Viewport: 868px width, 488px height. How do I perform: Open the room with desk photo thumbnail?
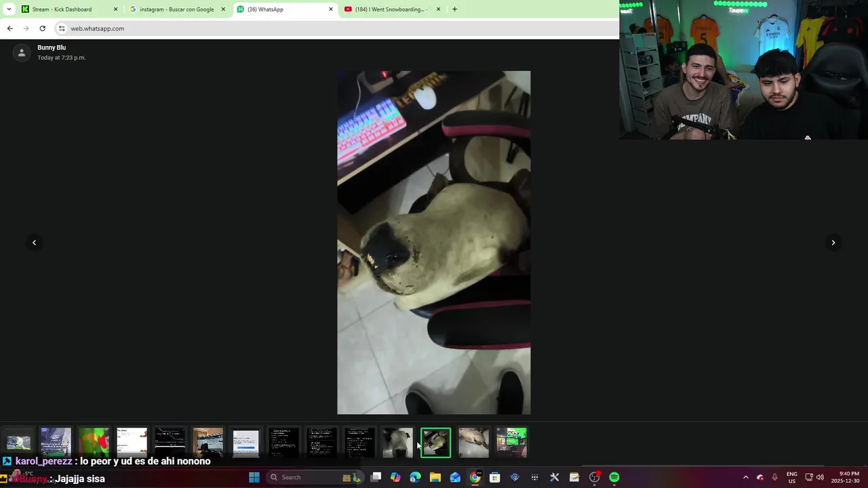click(x=208, y=443)
